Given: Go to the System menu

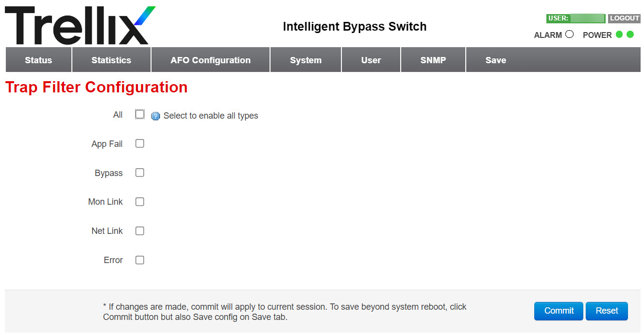Looking at the screenshot, I should tap(305, 60).
